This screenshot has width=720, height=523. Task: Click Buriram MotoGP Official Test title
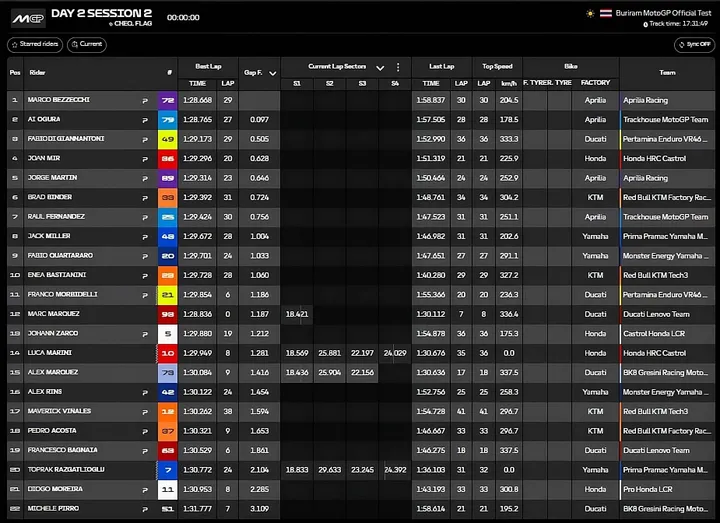663,13
